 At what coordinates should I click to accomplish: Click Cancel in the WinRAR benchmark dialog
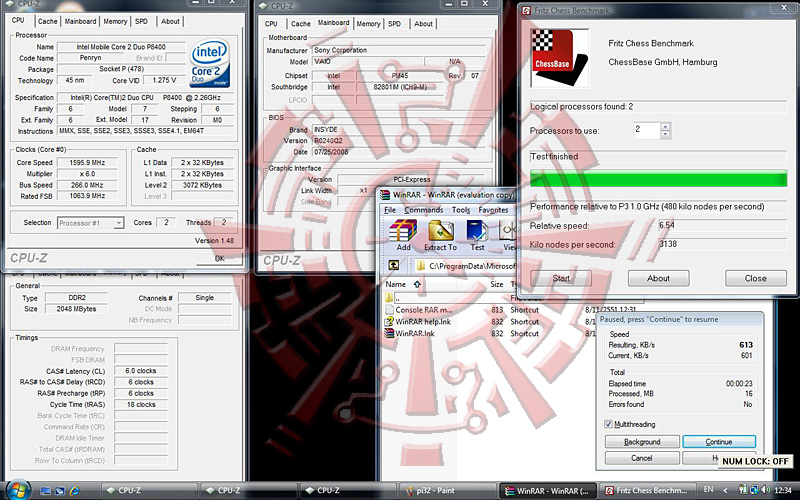pyautogui.click(x=642, y=458)
